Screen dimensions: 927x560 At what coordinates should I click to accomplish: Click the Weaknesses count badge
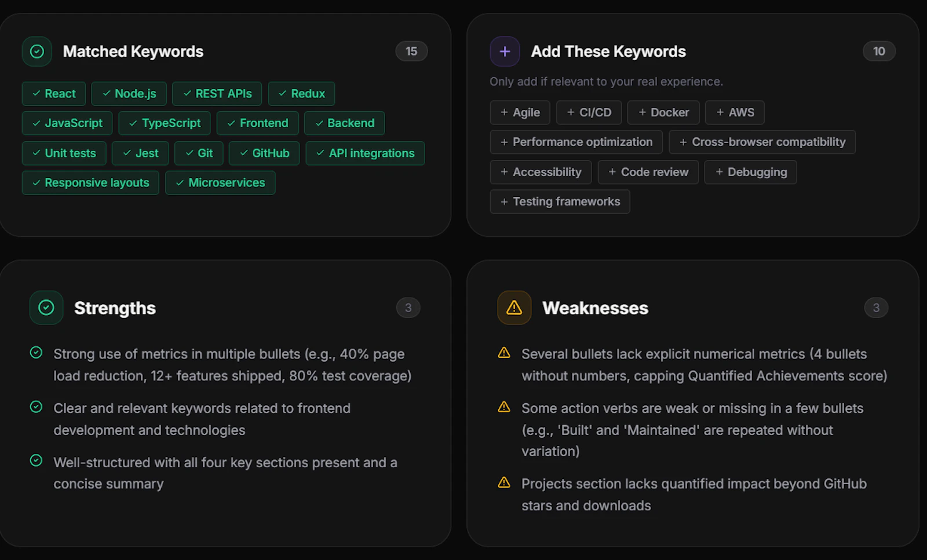tap(876, 308)
